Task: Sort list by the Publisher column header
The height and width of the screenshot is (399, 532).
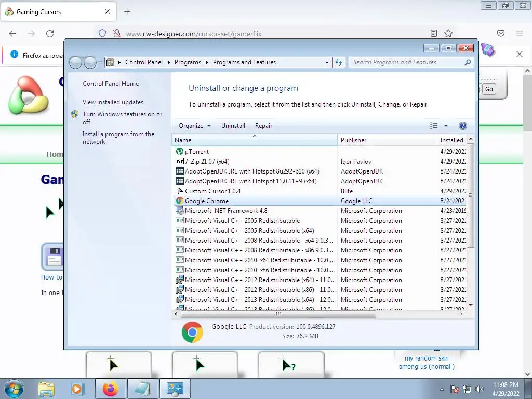Action: click(x=387, y=140)
